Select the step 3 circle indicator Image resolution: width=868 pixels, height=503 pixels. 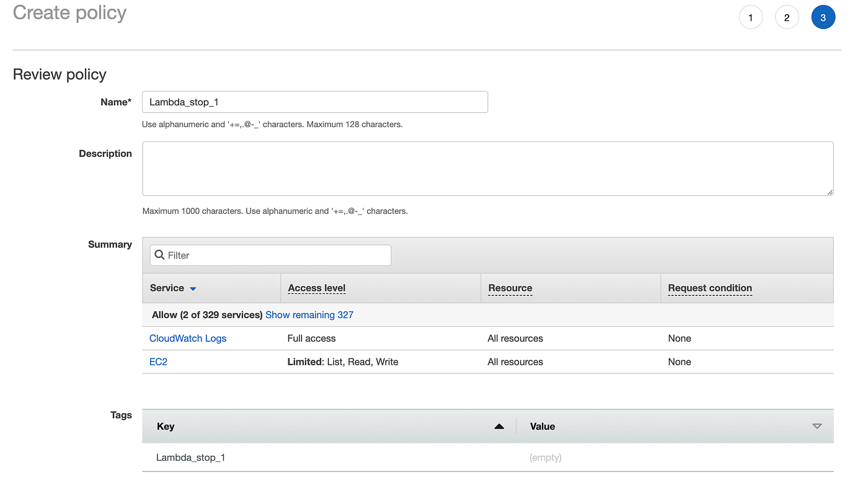point(823,17)
